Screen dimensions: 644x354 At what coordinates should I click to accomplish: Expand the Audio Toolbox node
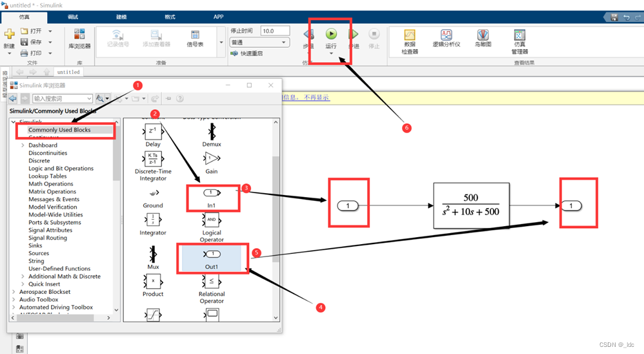[x=14, y=300]
